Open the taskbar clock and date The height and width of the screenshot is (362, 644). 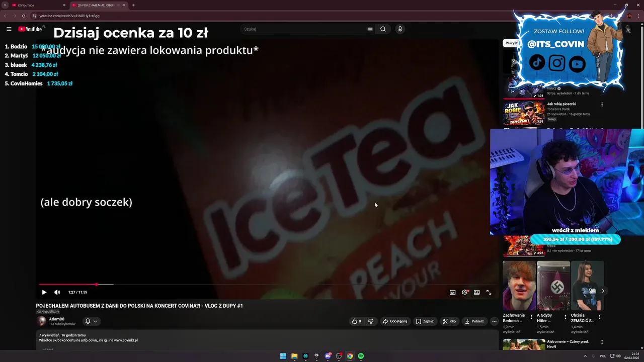631,356
